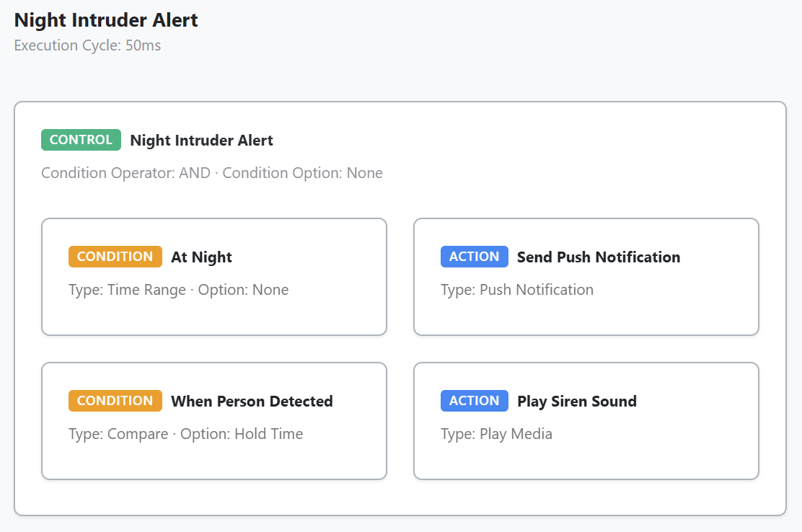Click Option: None in At Night card
This screenshot has width=802, height=532.
(244, 290)
